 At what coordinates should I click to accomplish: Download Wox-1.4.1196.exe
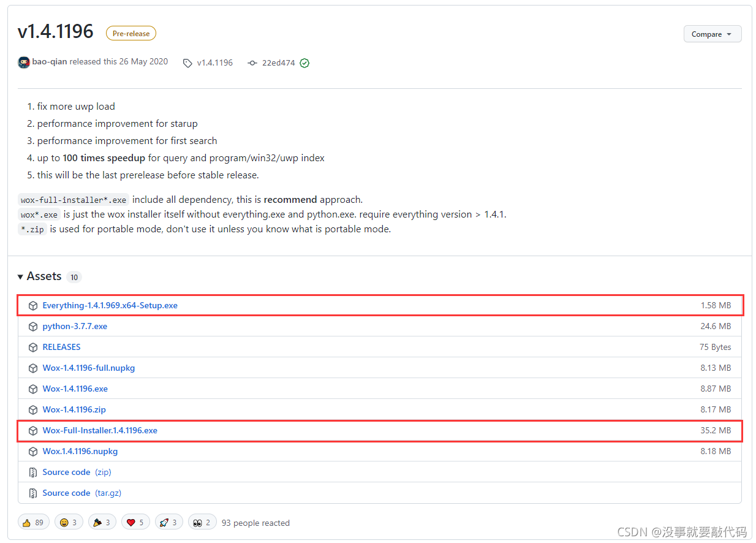75,389
